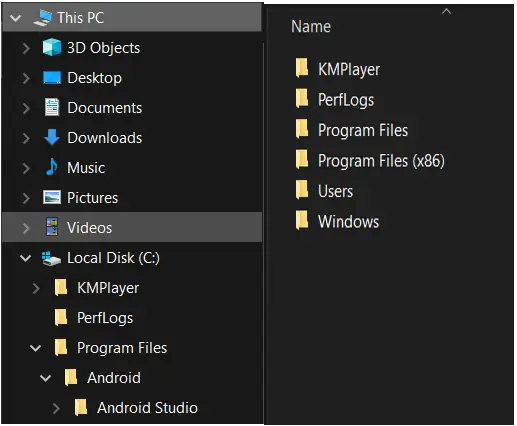Image resolution: width=517 pixels, height=426 pixels.
Task: Sort by the Name column header
Action: click(x=311, y=27)
